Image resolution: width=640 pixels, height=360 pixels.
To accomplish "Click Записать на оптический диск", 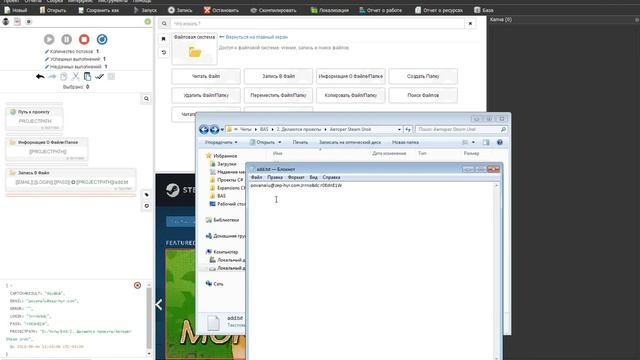I will tap(350, 142).
